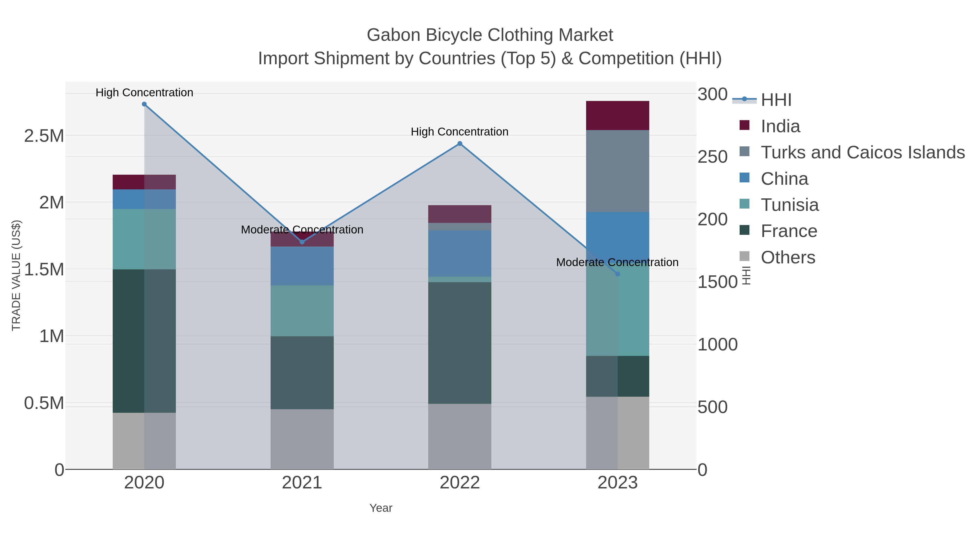Select the 2020 France bar segment
The image size is (980, 551).
pos(144,341)
